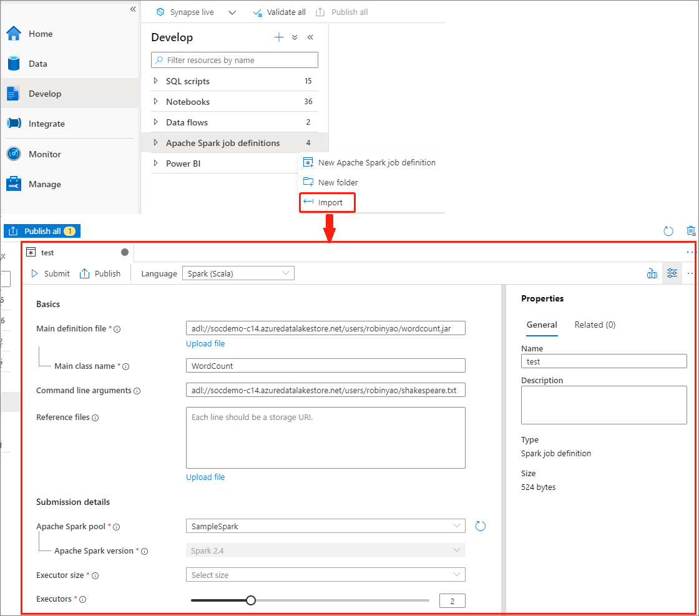Image resolution: width=699 pixels, height=616 pixels.
Task: Switch to the Related properties tab
Action: [x=595, y=325]
